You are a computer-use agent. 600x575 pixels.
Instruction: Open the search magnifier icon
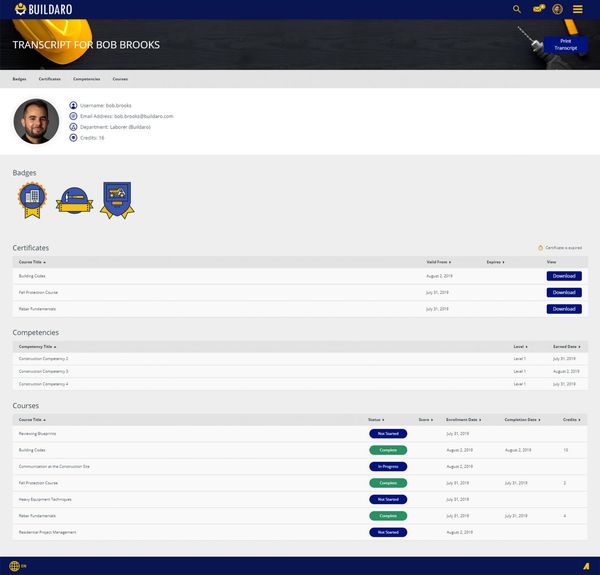(517, 9)
